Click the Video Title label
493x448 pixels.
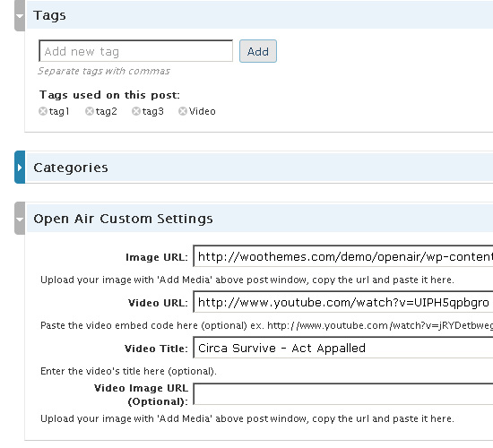pyautogui.click(x=156, y=349)
